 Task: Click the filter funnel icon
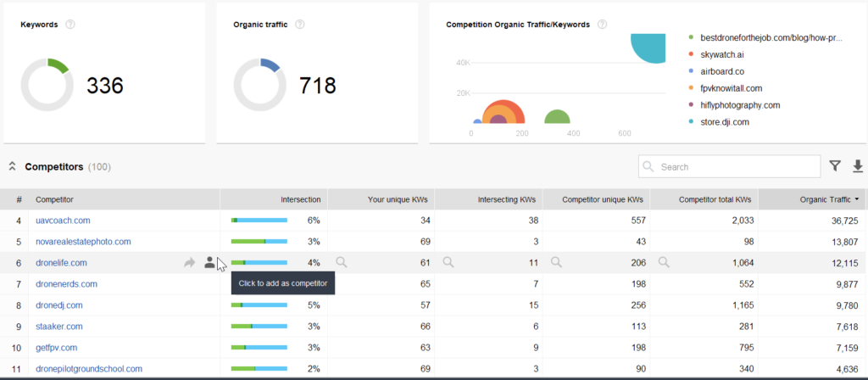[x=835, y=165]
